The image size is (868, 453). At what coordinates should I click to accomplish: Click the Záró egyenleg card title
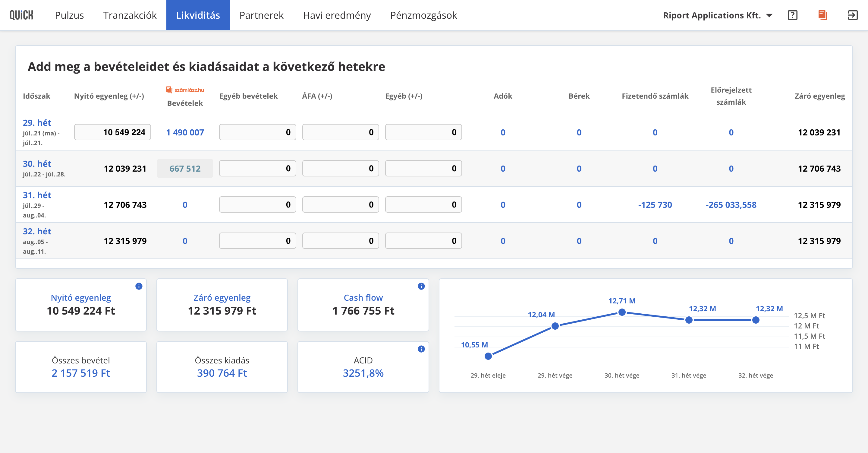tap(222, 297)
